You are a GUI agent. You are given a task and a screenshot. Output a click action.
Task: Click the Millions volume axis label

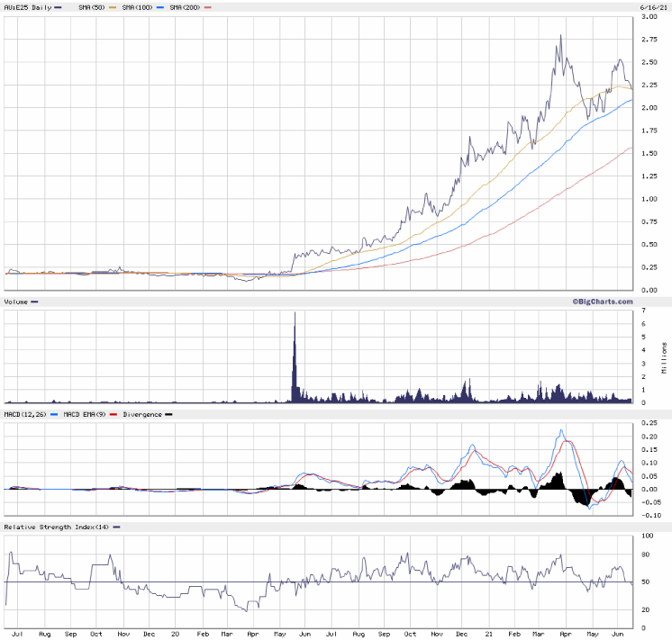[x=664, y=357]
